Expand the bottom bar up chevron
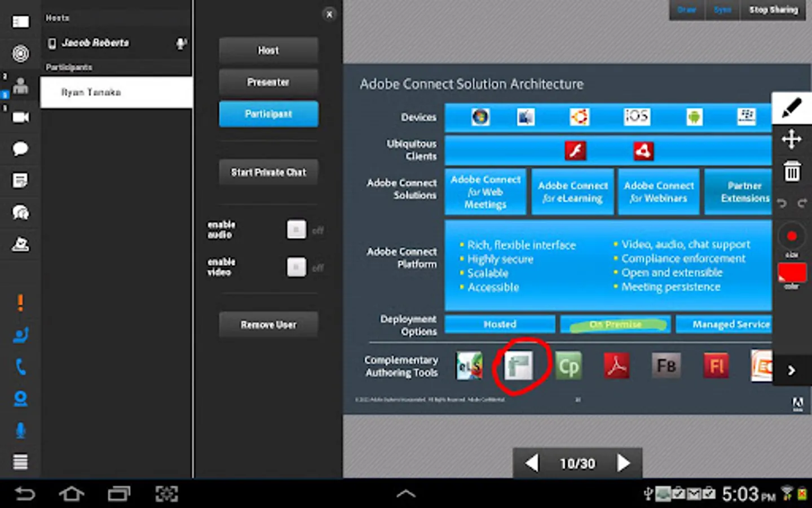812x508 pixels. point(406,494)
